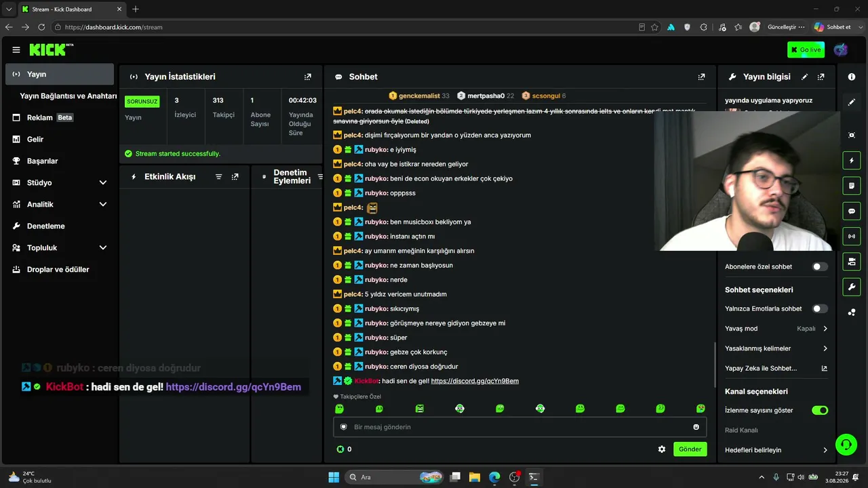The height and width of the screenshot is (488, 868).
Task: Toggle the camera icon in the right rail
Action: coord(852,262)
